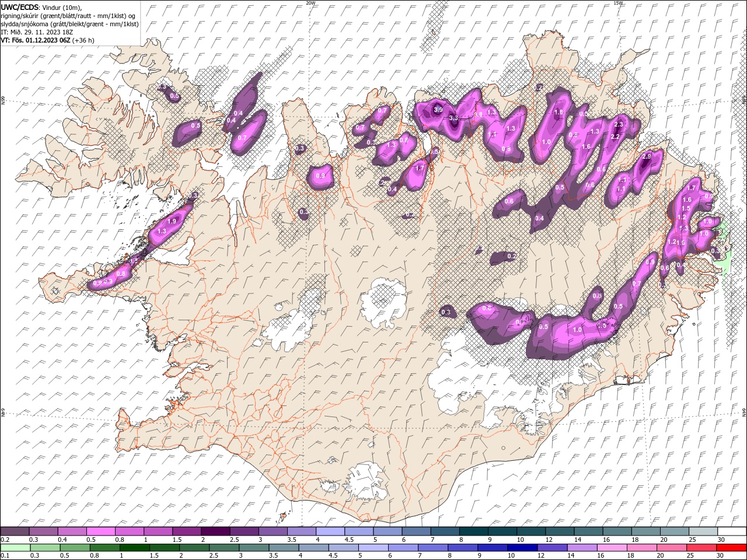Click the bright red 30 swatch in lower legend
747x560 pixels.
tap(731, 548)
